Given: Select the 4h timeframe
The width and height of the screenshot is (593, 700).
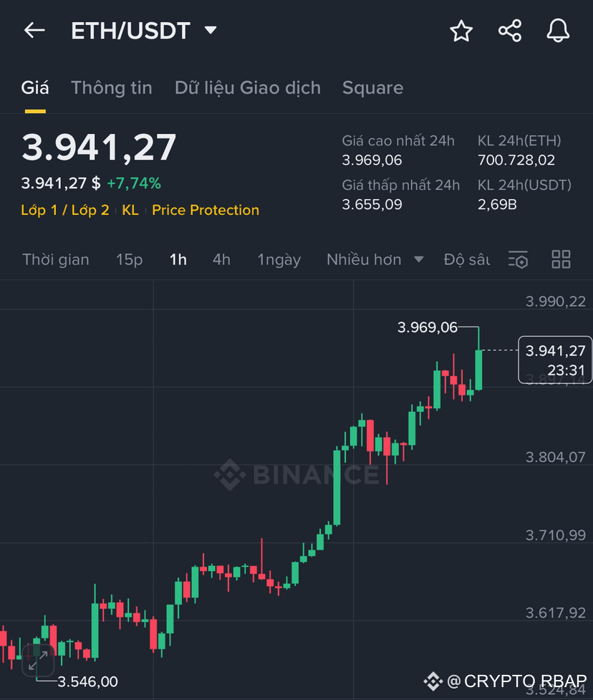Looking at the screenshot, I should (221, 259).
